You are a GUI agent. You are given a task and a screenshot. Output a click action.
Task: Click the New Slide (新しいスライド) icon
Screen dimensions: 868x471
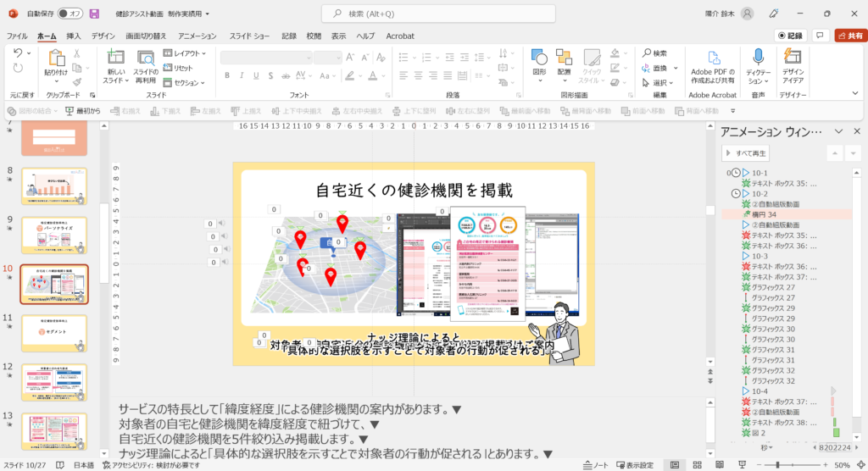click(114, 58)
